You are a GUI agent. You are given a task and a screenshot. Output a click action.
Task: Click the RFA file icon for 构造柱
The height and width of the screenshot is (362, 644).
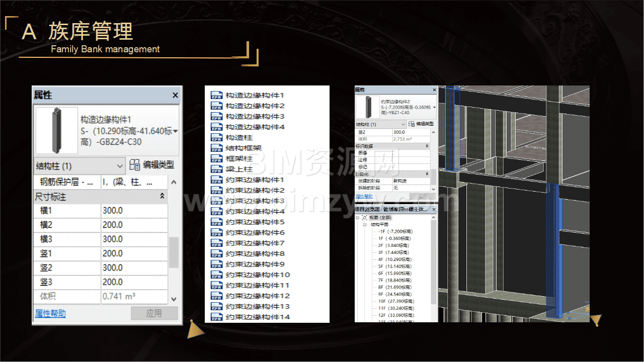216,137
